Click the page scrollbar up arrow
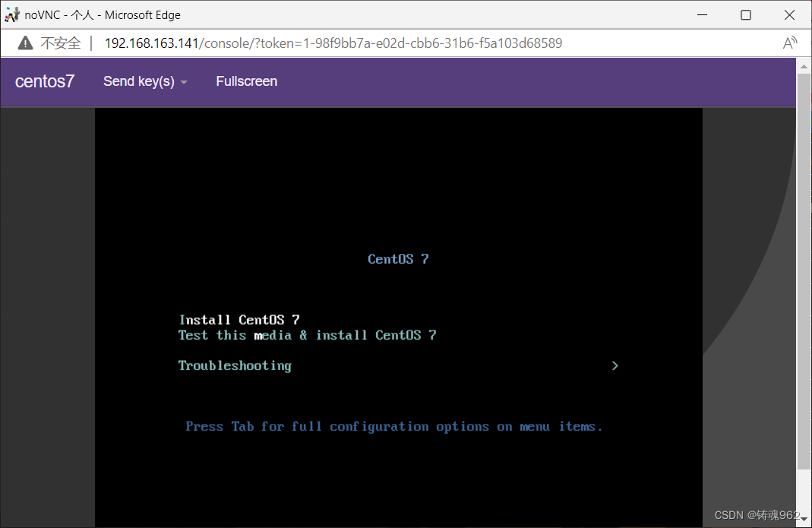The height and width of the screenshot is (528, 812). (804, 66)
